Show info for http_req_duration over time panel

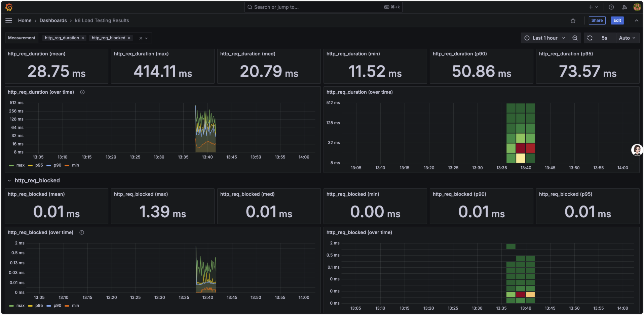point(82,92)
